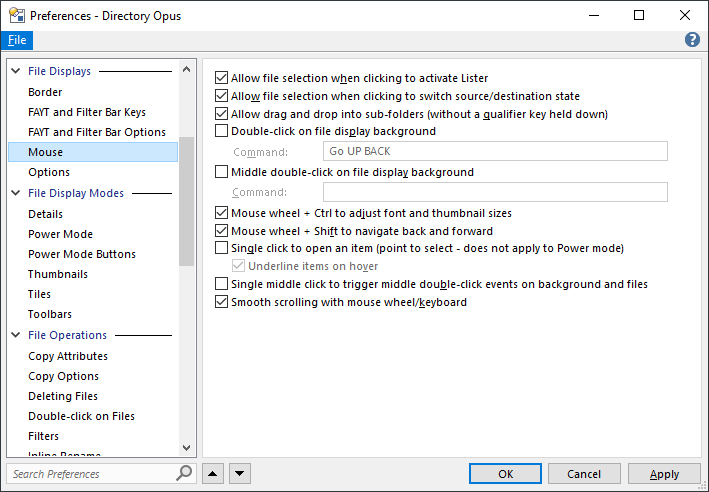Click the category list scrollbar up arrow
This screenshot has height=492, width=709.
pyautogui.click(x=186, y=69)
